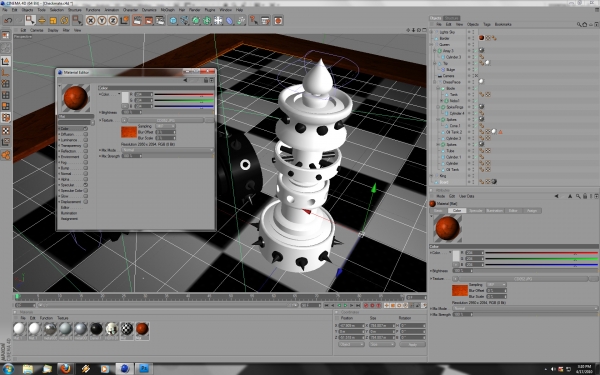Expand the King tree node
Image resolution: width=600 pixels, height=375 pixels.
pyautogui.click(x=432, y=176)
